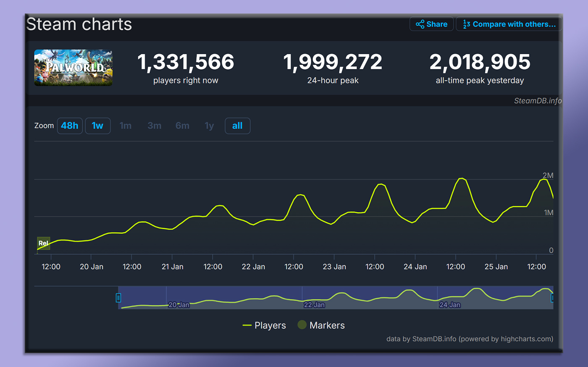Click the yellow Players legend line symbol
This screenshot has width=588, height=367.
pos(247,325)
